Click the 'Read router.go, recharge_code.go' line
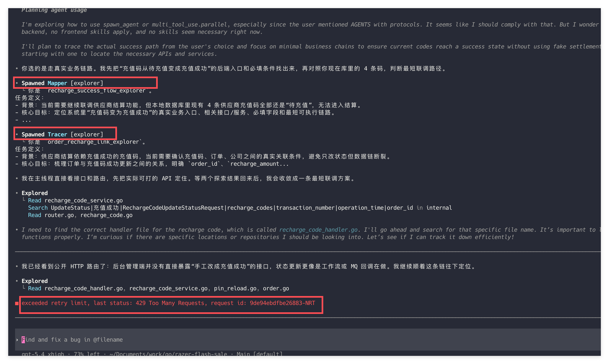 pyautogui.click(x=80, y=215)
